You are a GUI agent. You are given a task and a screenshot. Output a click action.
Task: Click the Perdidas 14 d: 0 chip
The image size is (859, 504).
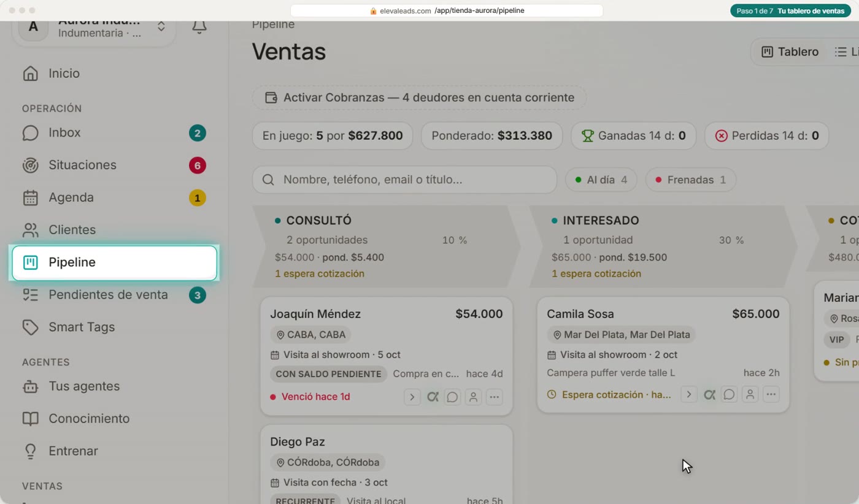(x=766, y=136)
